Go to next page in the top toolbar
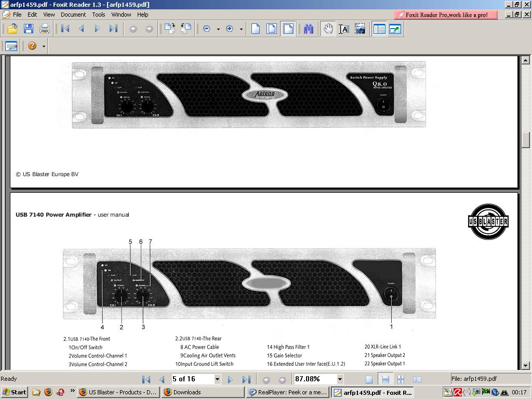 (97, 29)
